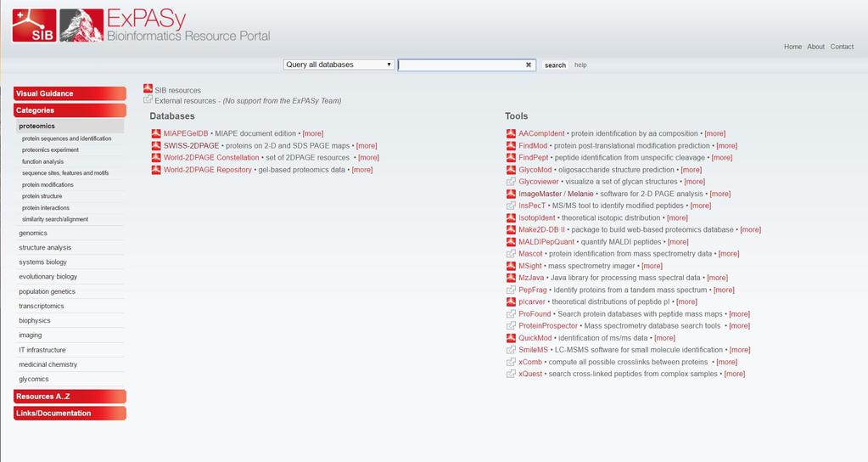Click the SIB icon beside AACompIdent
The image size is (868, 462).
click(x=511, y=133)
